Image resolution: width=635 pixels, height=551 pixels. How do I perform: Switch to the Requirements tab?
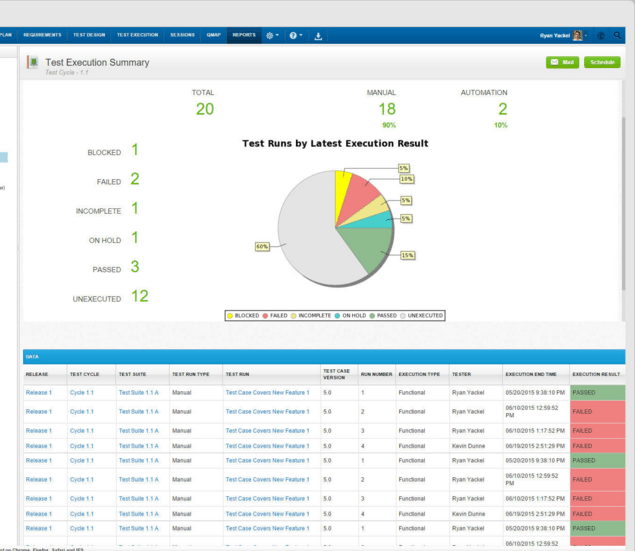coord(42,35)
